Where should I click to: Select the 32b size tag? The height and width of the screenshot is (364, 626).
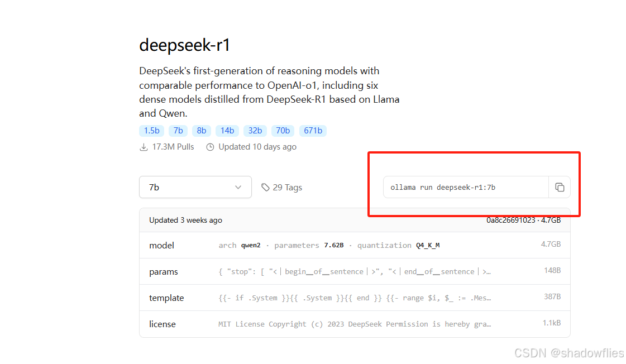(255, 131)
